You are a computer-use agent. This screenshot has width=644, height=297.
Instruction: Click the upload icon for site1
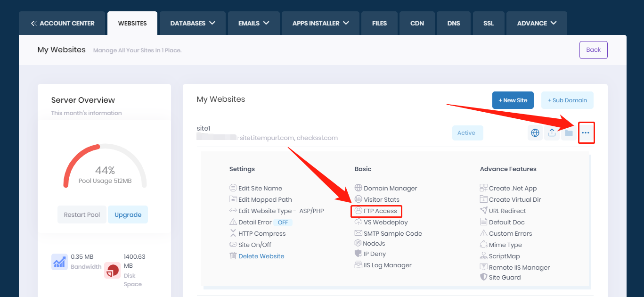pyautogui.click(x=552, y=133)
